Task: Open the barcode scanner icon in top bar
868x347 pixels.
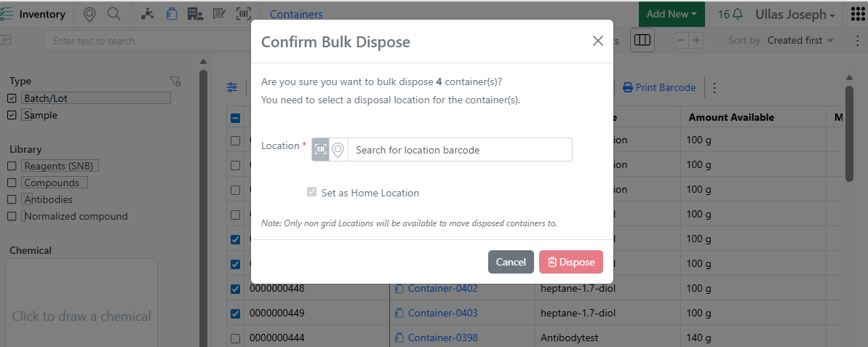Action: coord(244,15)
